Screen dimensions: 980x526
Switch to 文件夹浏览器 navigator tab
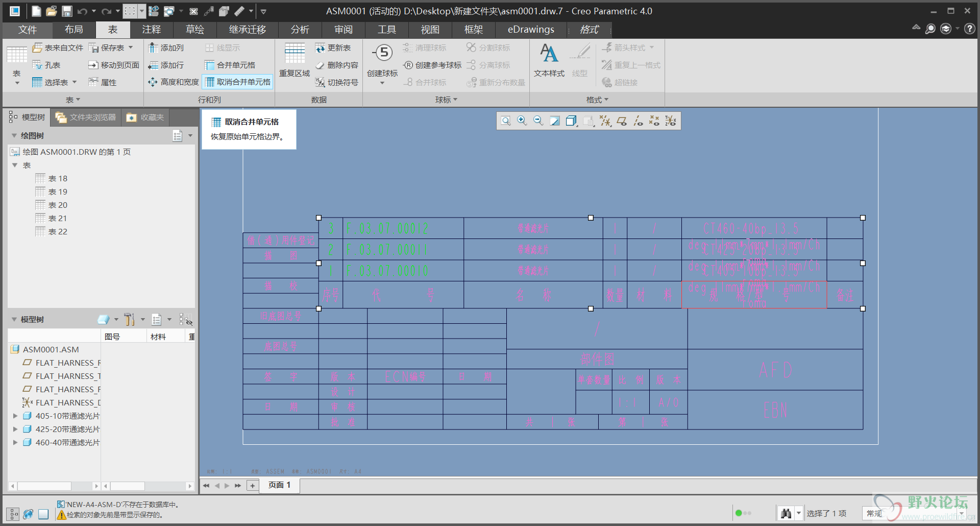pos(86,117)
